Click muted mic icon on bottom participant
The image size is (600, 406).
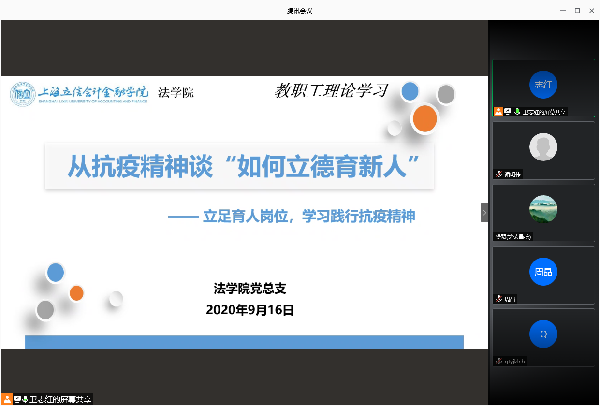pos(498,359)
